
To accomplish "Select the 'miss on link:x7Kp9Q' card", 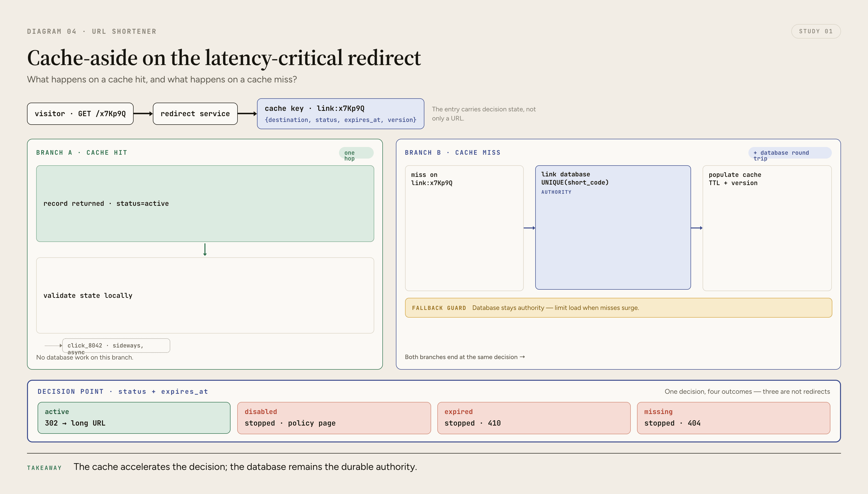I will coord(464,228).
